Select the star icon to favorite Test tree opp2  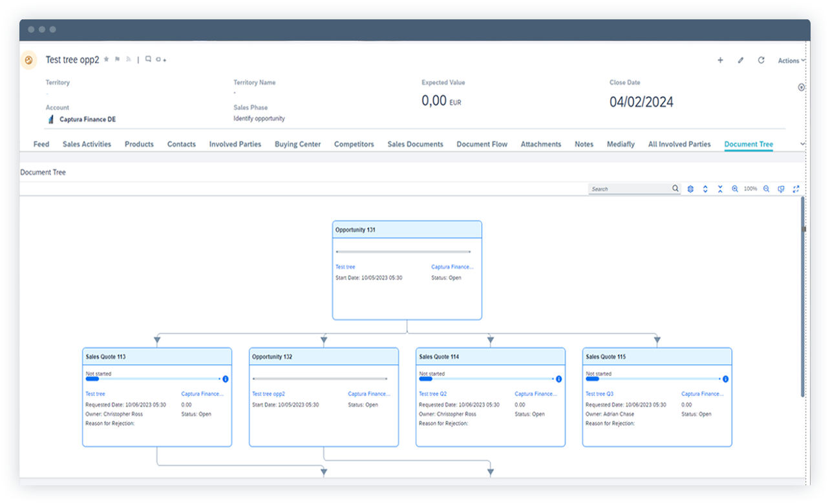click(107, 59)
